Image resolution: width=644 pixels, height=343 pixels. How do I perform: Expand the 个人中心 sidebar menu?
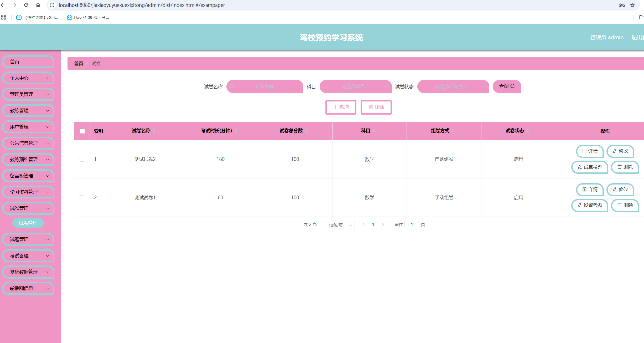[28, 78]
